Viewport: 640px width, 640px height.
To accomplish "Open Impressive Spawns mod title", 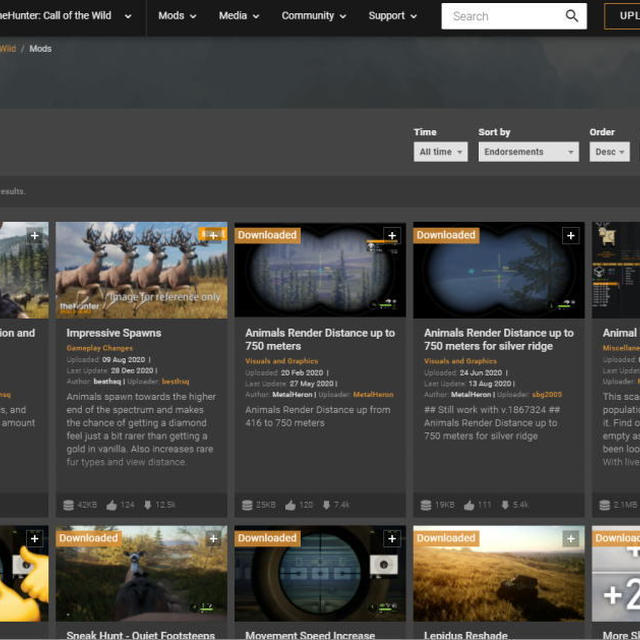I will [114, 333].
